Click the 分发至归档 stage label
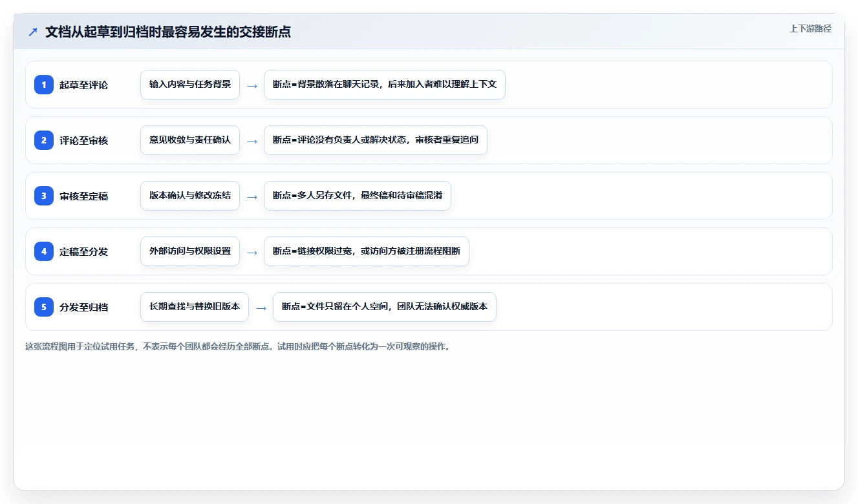858x504 pixels. (x=84, y=307)
